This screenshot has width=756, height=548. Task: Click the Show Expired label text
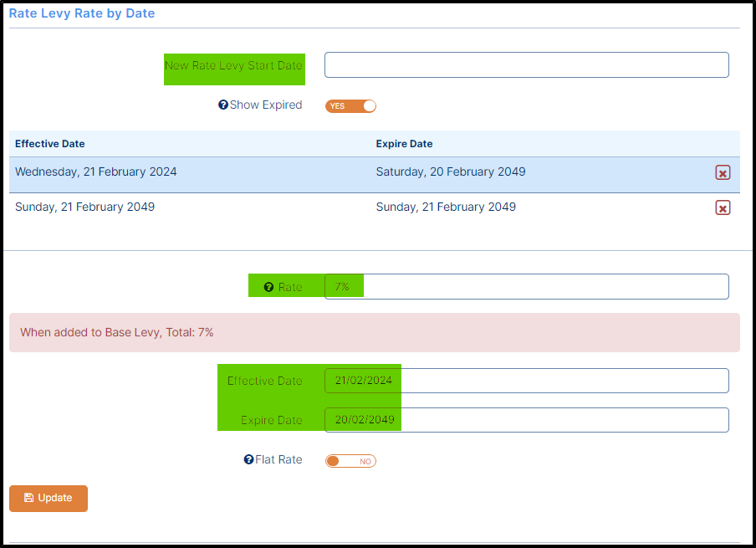point(266,105)
